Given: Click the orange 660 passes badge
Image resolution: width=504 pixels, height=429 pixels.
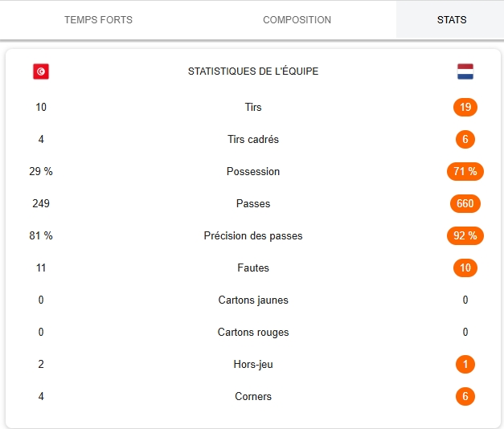Looking at the screenshot, I should tap(465, 203).
